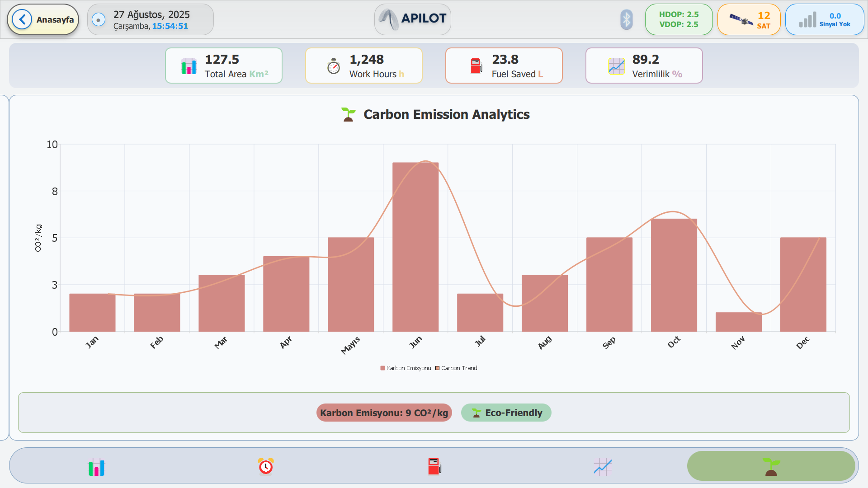Click the satellite count icon

(741, 19)
